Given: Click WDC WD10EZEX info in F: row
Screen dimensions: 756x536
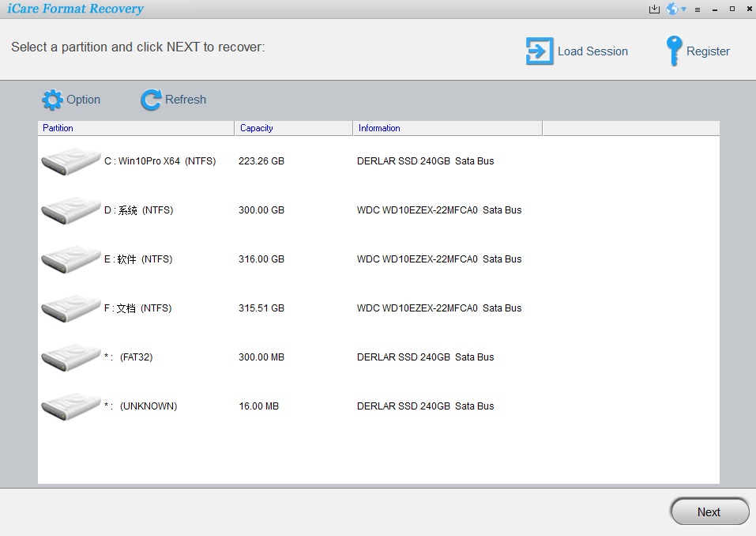Looking at the screenshot, I should (439, 308).
